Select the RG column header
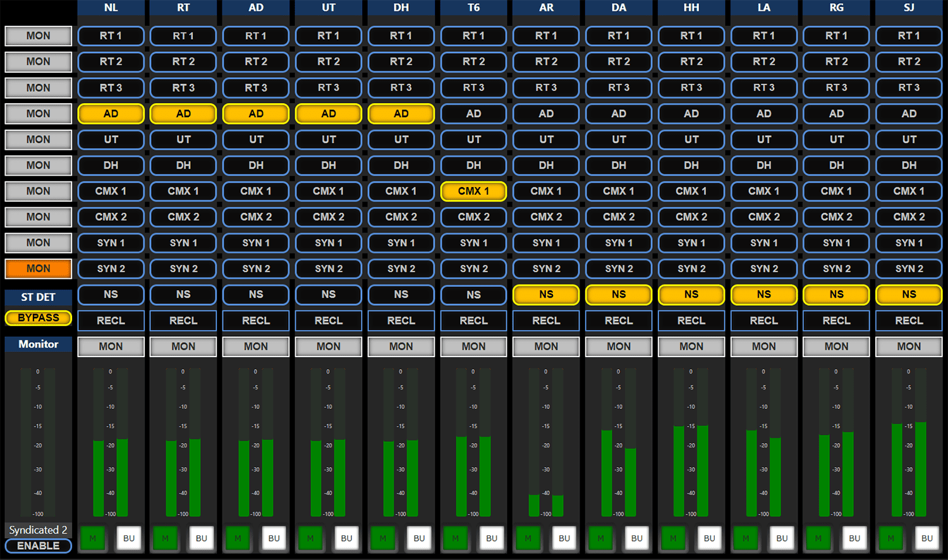This screenshot has height=560, width=948. click(x=836, y=8)
